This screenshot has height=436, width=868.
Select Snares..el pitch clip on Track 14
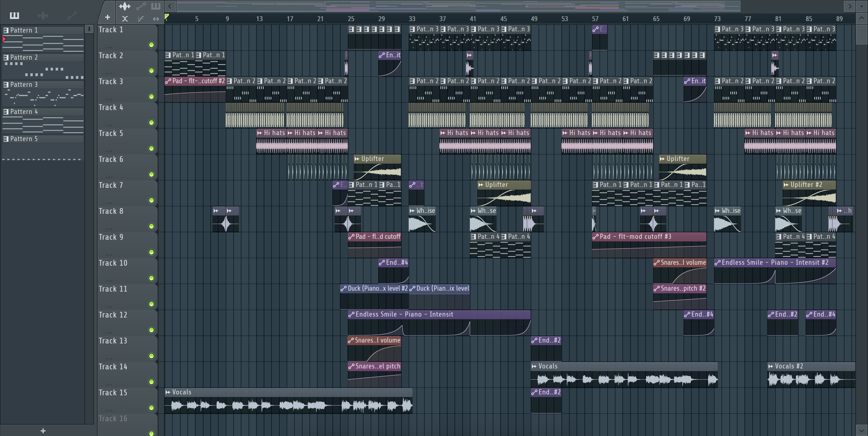pos(374,374)
